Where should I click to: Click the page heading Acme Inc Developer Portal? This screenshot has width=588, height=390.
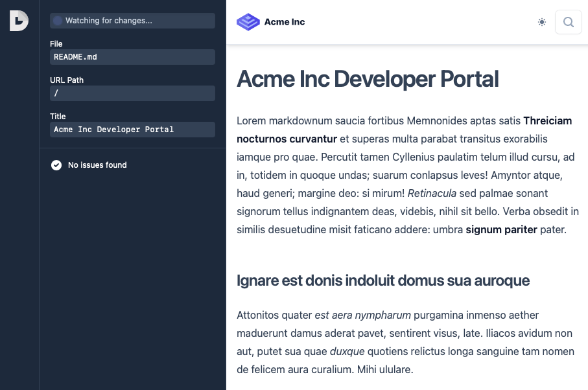click(x=368, y=79)
